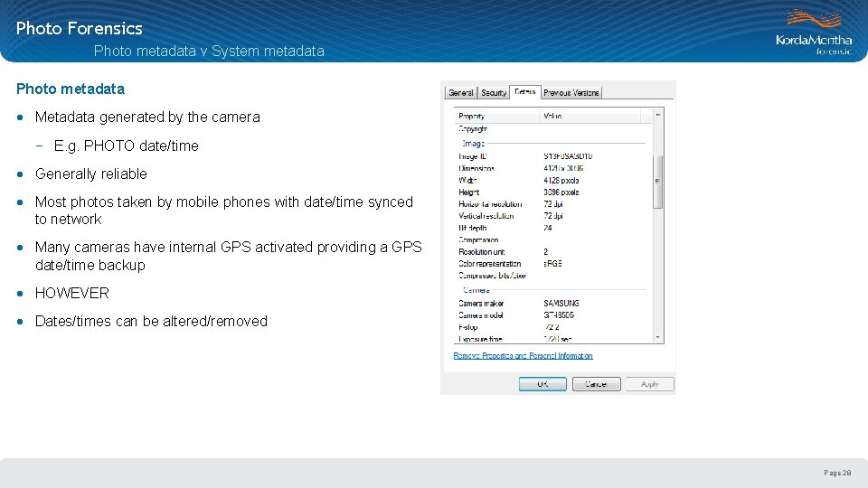Select the Horizontal resolution property row
The height and width of the screenshot is (488, 868).
(553, 204)
